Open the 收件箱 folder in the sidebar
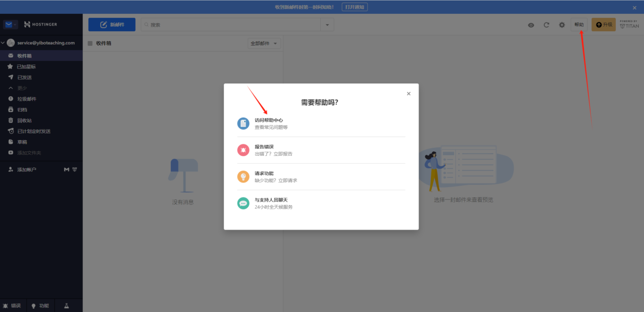The image size is (644, 312). coord(41,56)
